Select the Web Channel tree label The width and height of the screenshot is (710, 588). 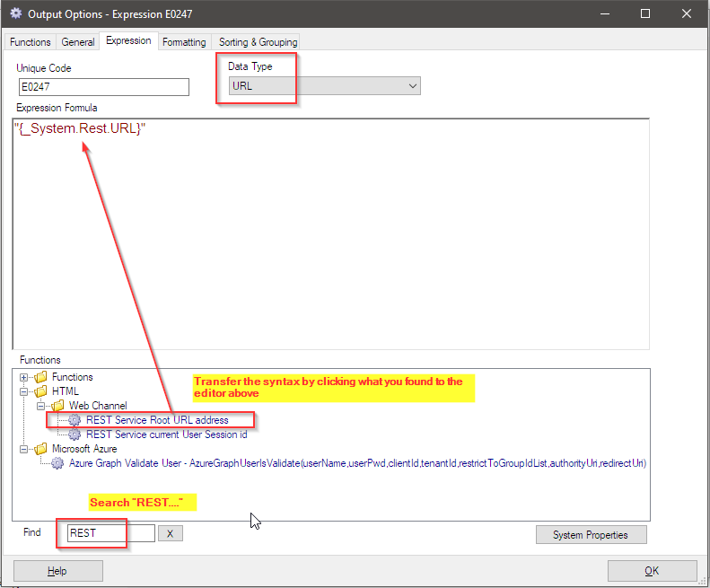98,406
